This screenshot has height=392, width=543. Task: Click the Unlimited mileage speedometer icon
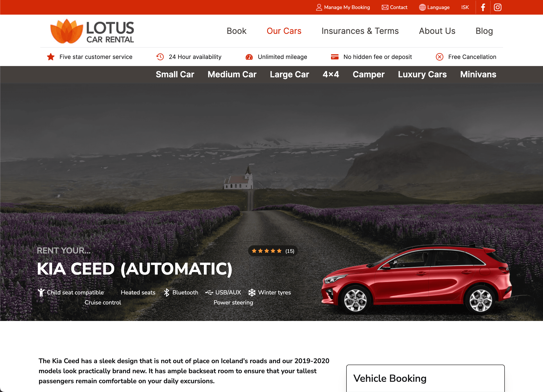pos(249,57)
